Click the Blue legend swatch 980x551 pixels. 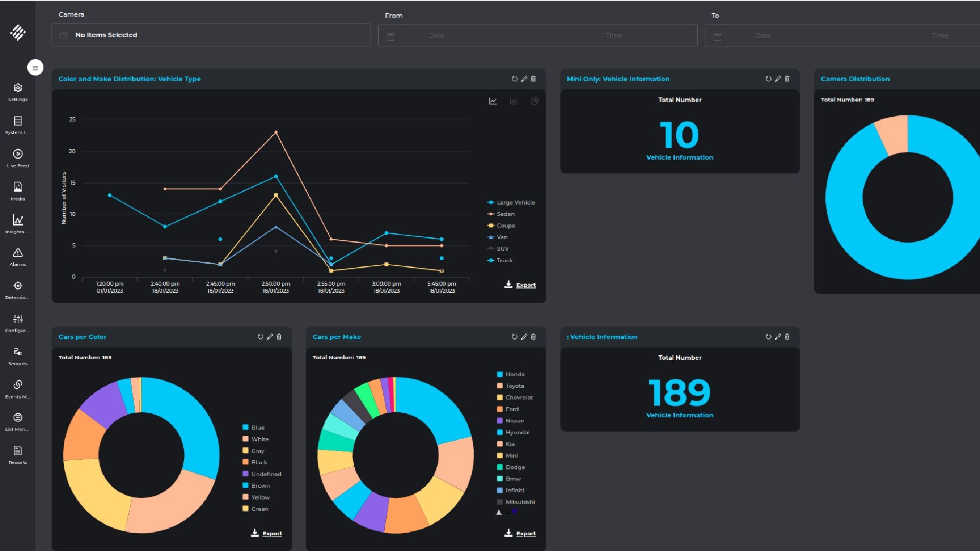(x=246, y=428)
